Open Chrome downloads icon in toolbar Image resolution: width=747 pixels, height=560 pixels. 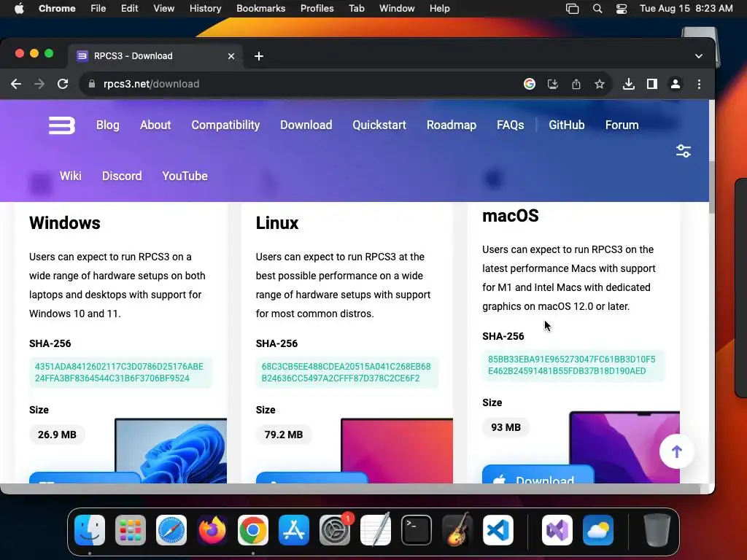[628, 85]
